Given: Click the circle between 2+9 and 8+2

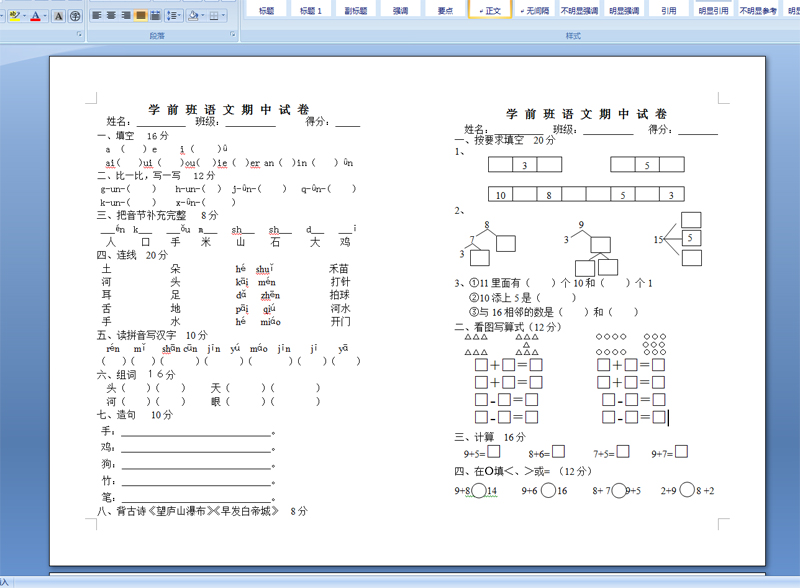Looking at the screenshot, I should point(687,490).
